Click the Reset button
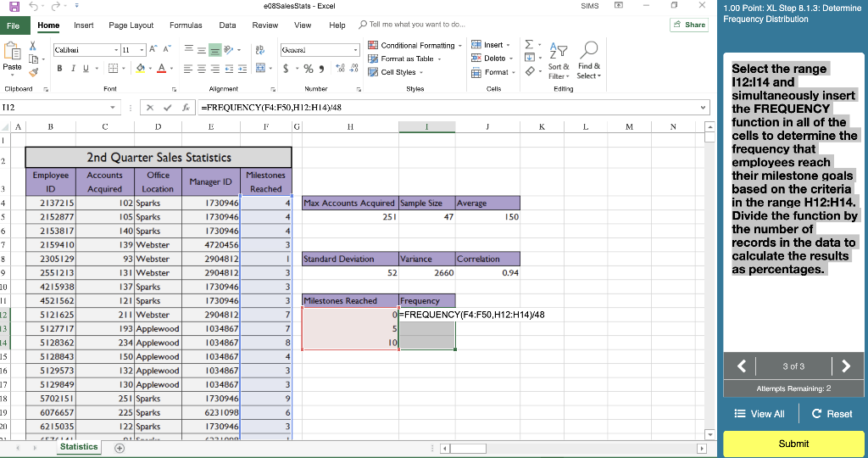 point(832,414)
